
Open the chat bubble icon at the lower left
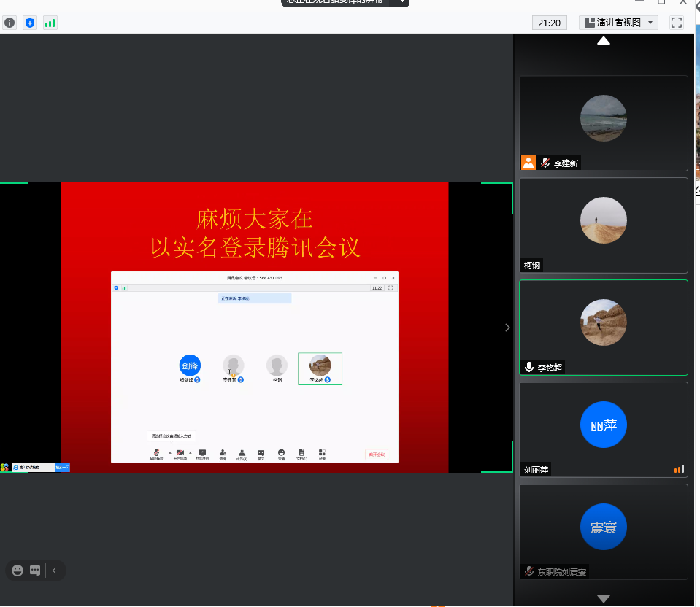pyautogui.click(x=35, y=571)
